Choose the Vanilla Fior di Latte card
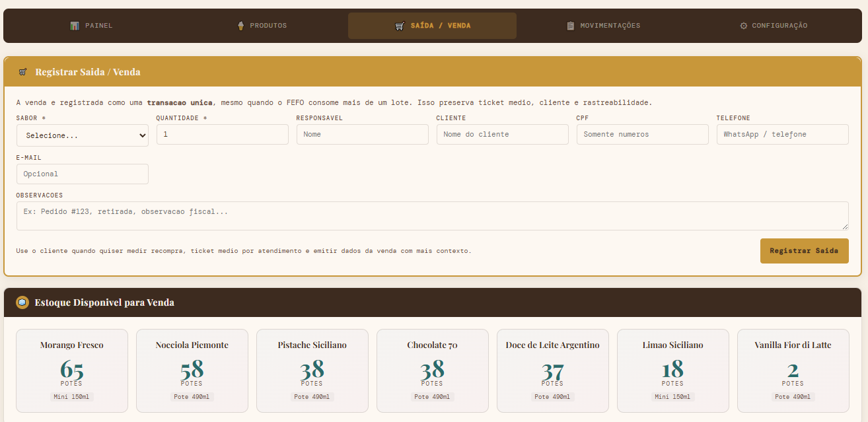 coord(793,370)
